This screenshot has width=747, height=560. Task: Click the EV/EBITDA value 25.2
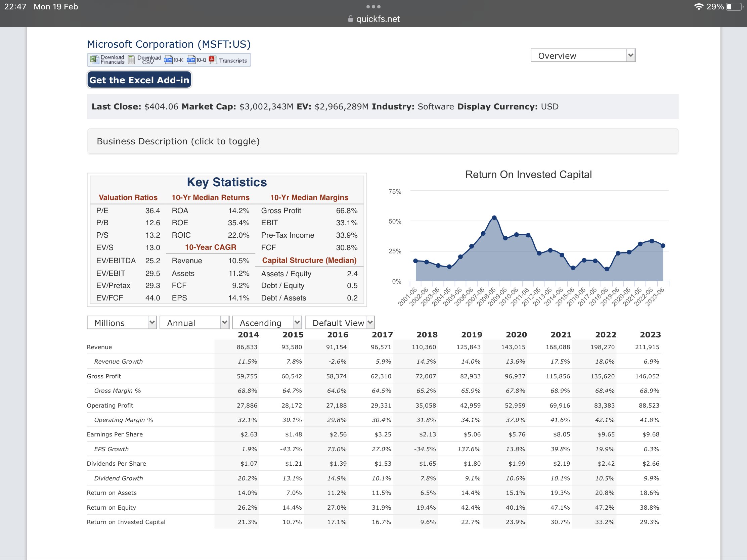(x=152, y=261)
